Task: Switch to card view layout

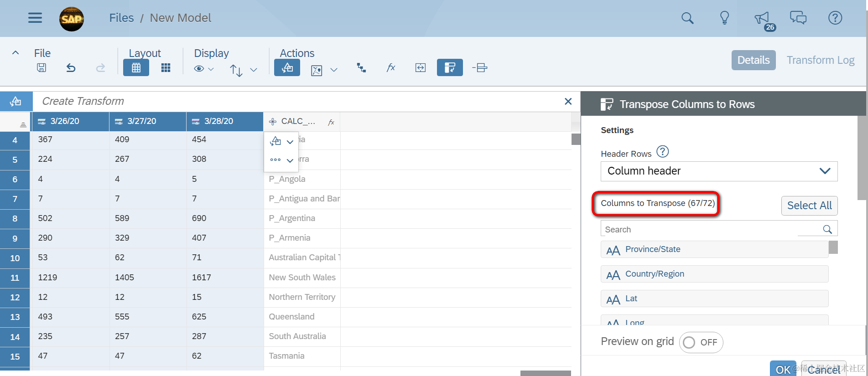Action: (166, 68)
